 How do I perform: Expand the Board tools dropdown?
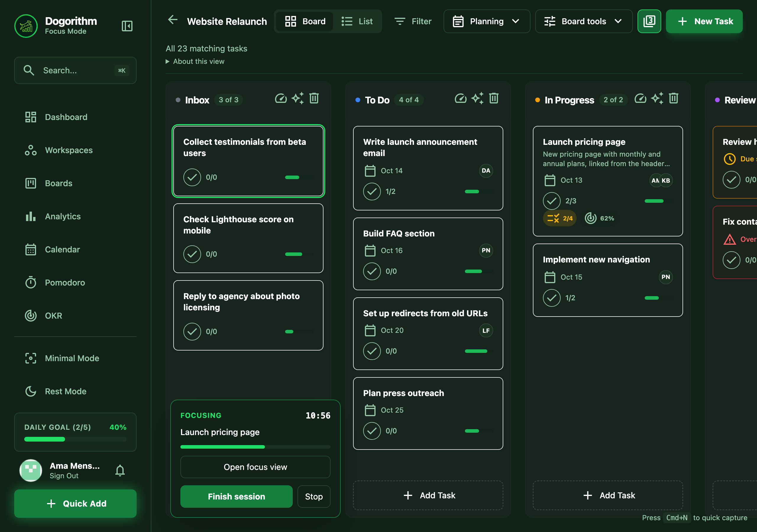point(584,21)
